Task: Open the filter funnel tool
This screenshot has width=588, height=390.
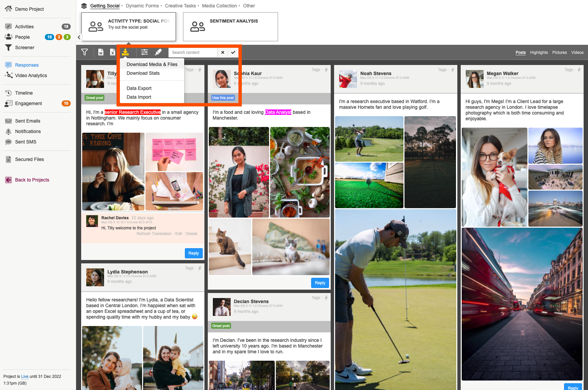Action: coord(85,52)
